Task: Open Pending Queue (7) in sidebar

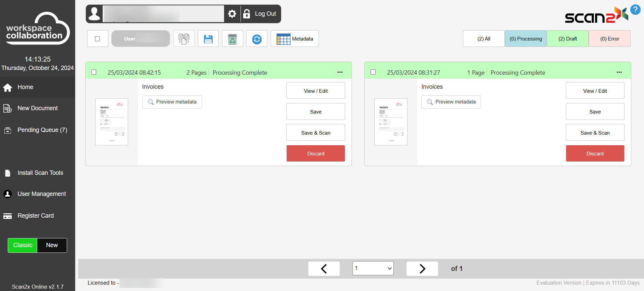Action: tap(42, 130)
